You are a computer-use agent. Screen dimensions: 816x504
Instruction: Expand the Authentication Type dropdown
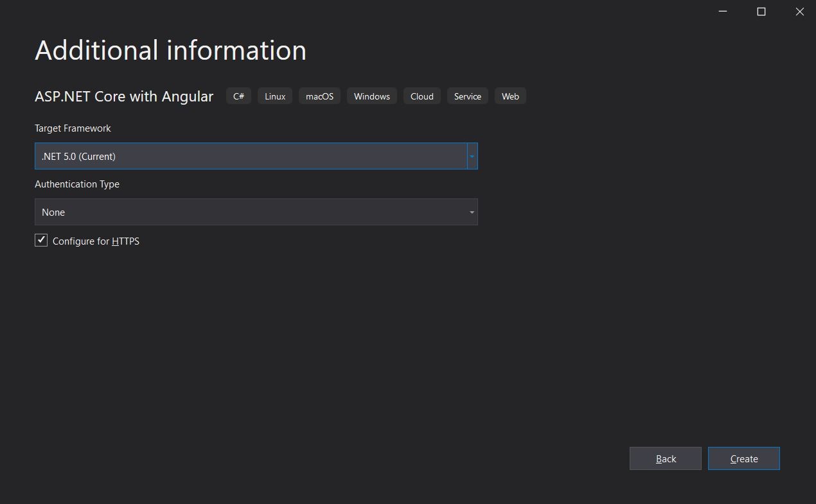(472, 212)
